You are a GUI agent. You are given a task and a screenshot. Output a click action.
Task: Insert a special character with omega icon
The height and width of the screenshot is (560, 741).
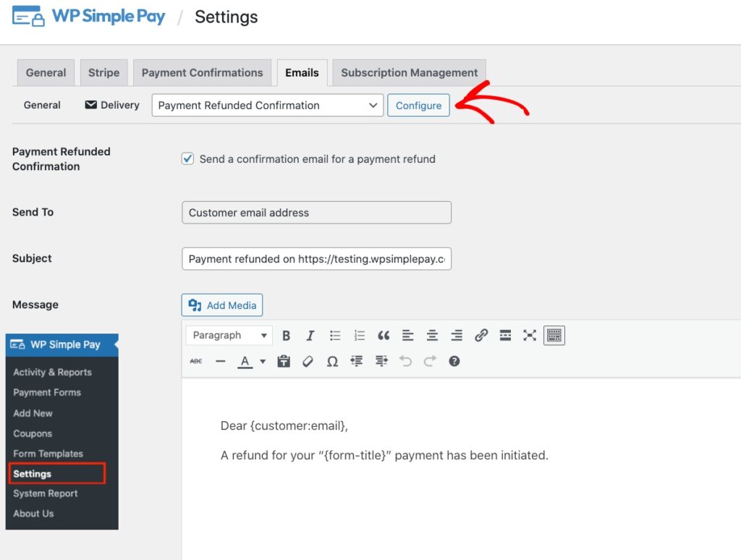332,362
